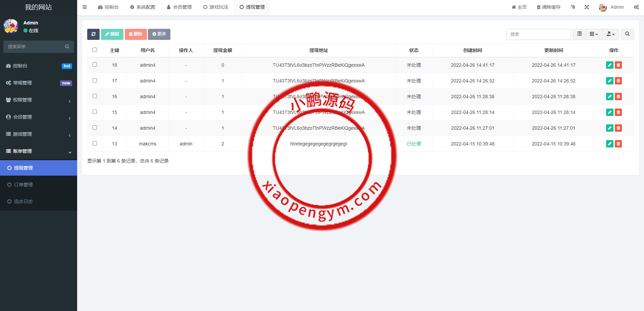
Task: Open the export data dropdown
Action: pos(610,34)
